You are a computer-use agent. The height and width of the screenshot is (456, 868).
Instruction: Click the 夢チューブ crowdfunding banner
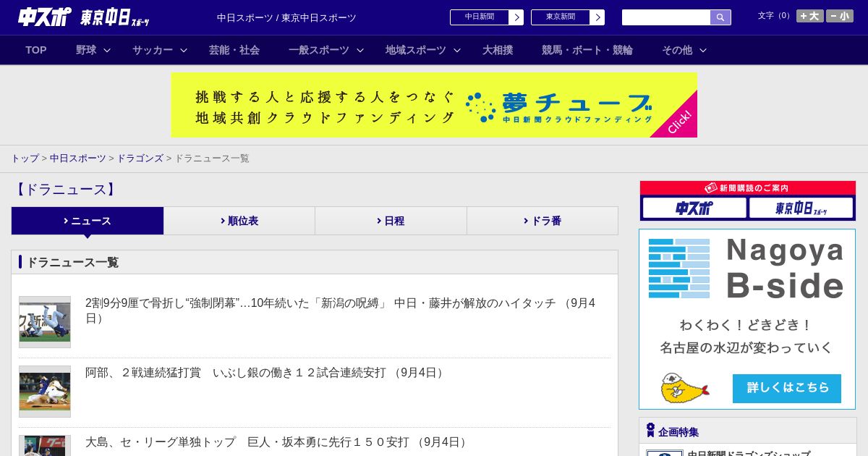[x=434, y=105]
